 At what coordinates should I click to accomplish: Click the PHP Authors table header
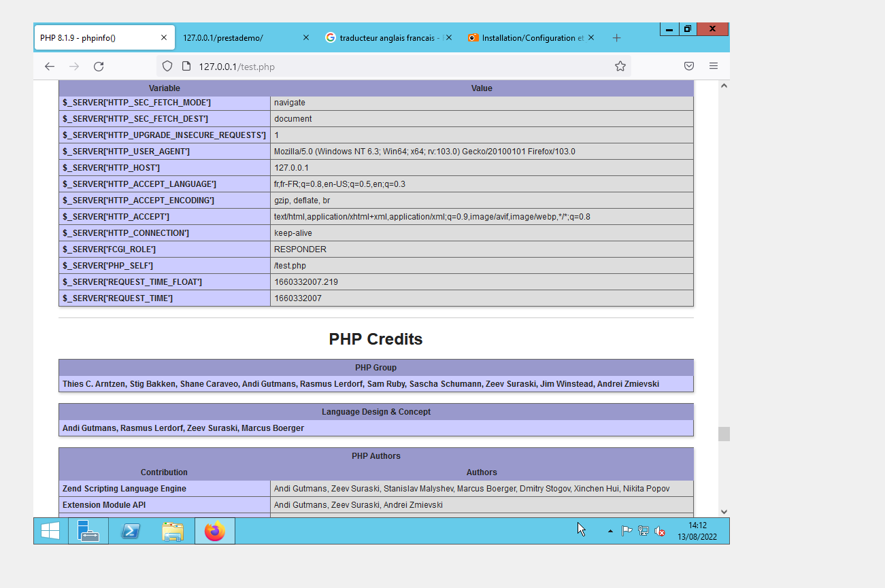click(375, 456)
